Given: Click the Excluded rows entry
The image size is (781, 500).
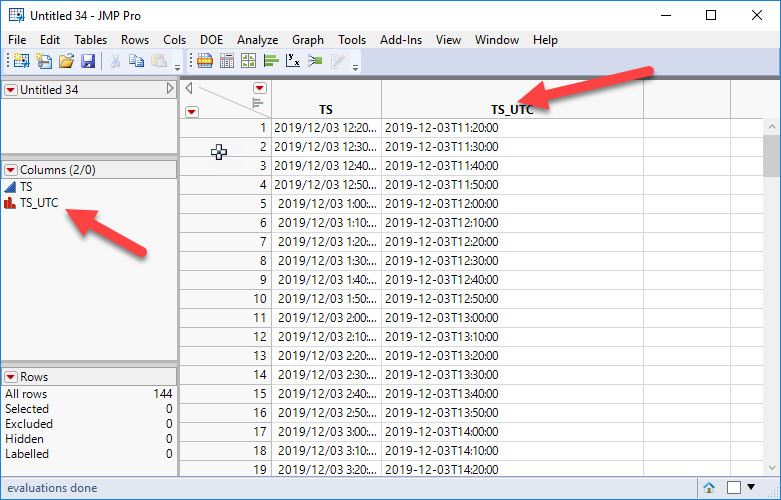Looking at the screenshot, I should pyautogui.click(x=89, y=424).
